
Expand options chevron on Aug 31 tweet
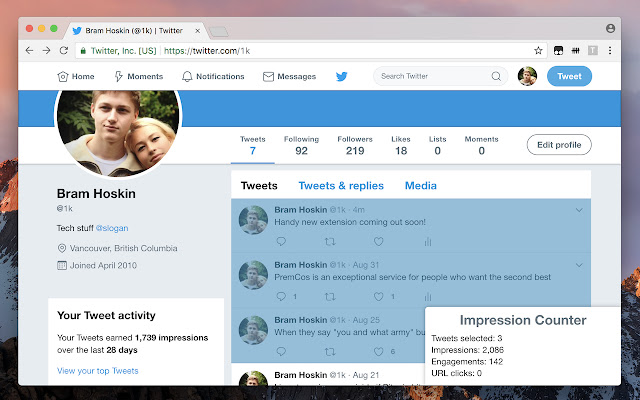pos(579,265)
